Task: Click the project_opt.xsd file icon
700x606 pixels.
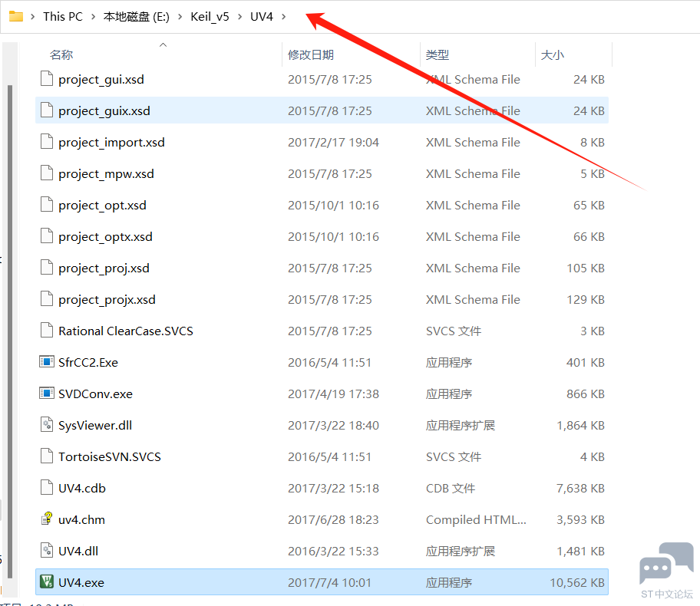Action: click(46, 204)
